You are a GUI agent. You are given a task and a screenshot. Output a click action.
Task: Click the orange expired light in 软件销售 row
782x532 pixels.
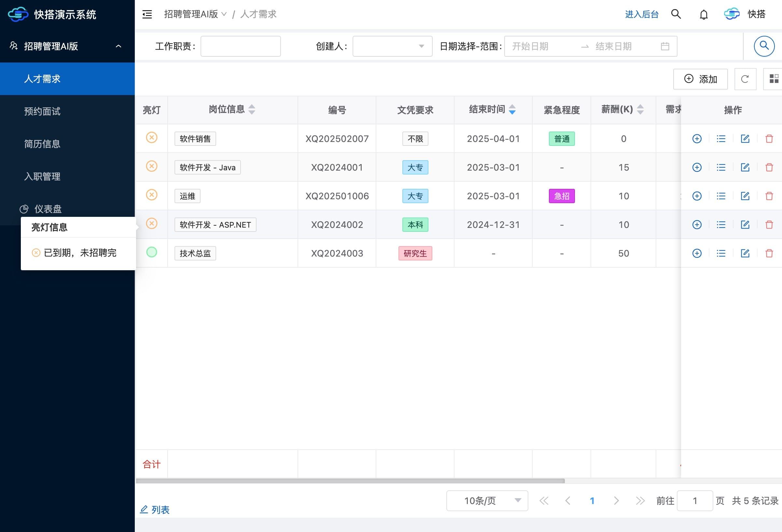(x=151, y=138)
